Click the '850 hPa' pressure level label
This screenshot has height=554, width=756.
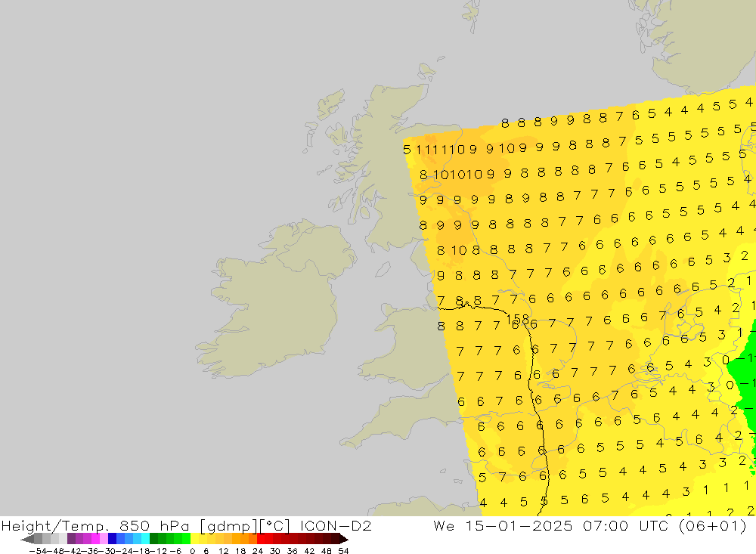click(154, 525)
